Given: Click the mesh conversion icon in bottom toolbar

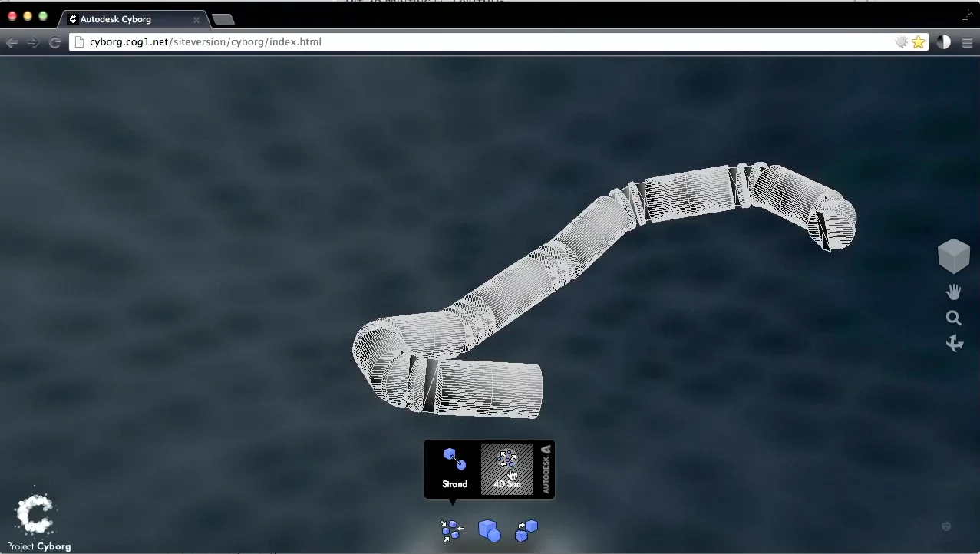Looking at the screenshot, I should point(526,529).
